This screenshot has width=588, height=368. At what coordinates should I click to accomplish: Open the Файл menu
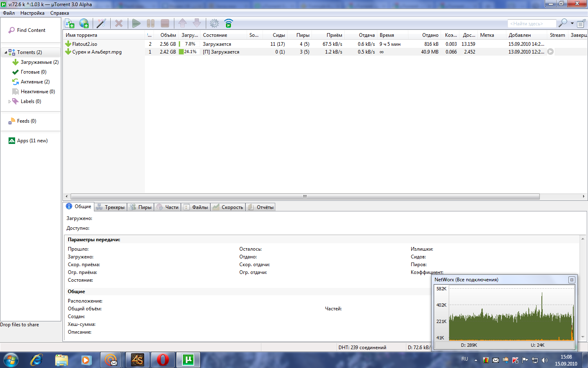point(9,13)
